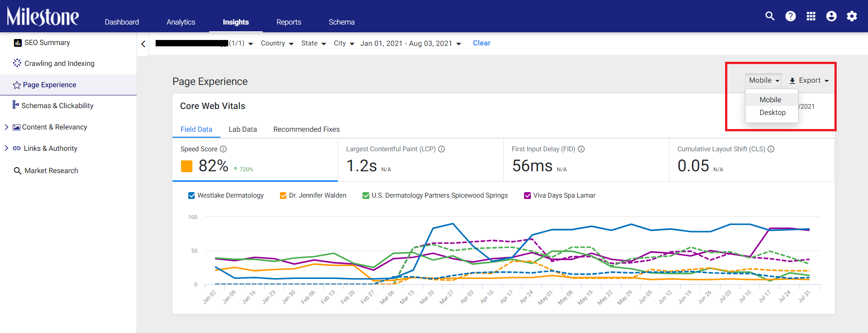This screenshot has height=333, width=868.
Task: Open the search magnifier icon in header
Action: click(770, 16)
